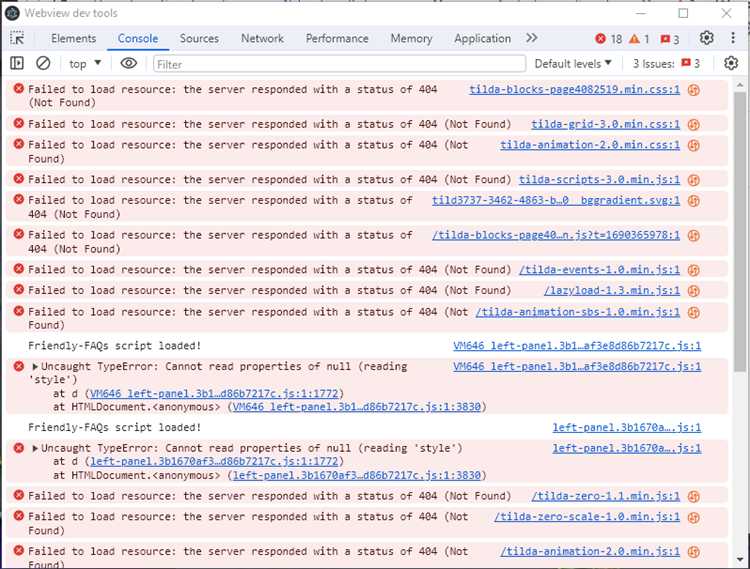Open /tilda-animation-2.0.min.js:1 link
The height and width of the screenshot is (569, 750).
[590, 551]
